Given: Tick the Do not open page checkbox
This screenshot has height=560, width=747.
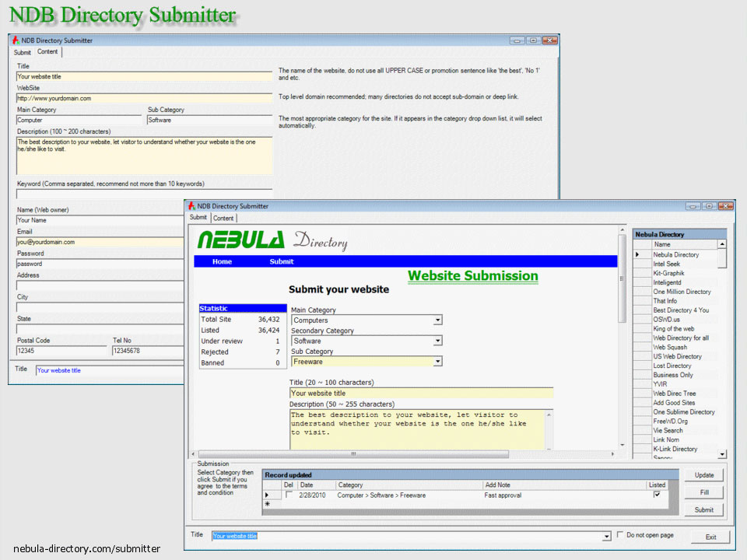Looking at the screenshot, I should pos(620,535).
